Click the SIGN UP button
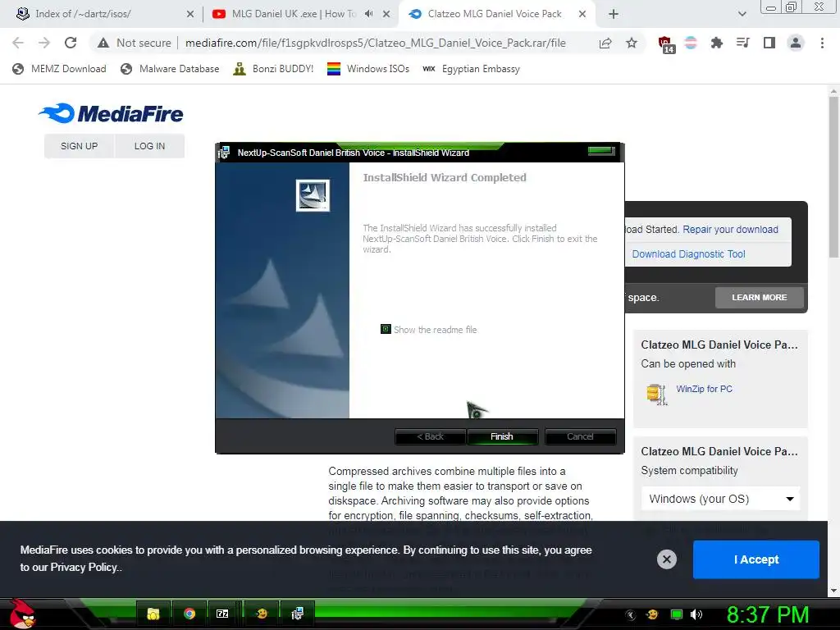The image size is (840, 630). [x=80, y=146]
